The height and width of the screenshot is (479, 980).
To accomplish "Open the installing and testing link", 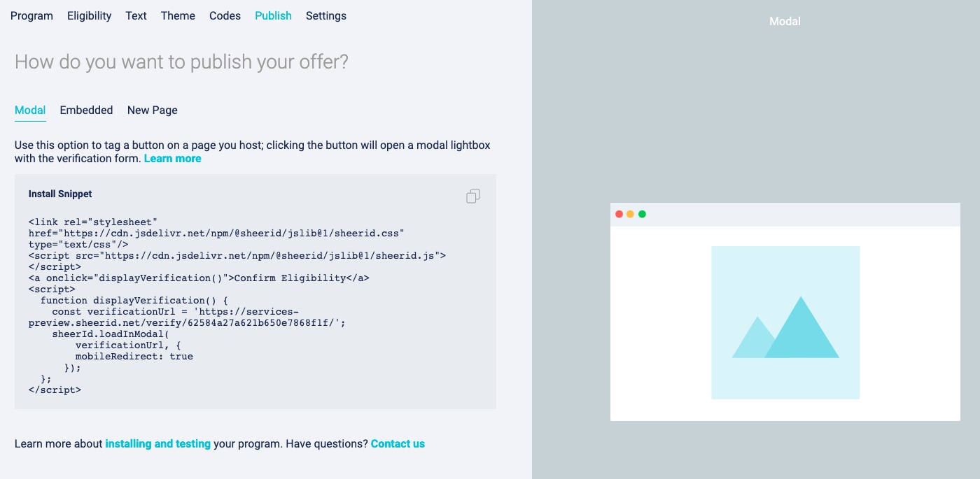I will coord(157,443).
